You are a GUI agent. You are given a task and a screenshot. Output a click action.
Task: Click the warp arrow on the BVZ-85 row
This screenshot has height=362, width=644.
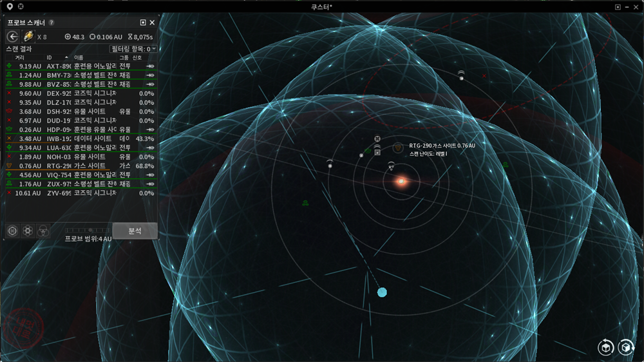150,84
